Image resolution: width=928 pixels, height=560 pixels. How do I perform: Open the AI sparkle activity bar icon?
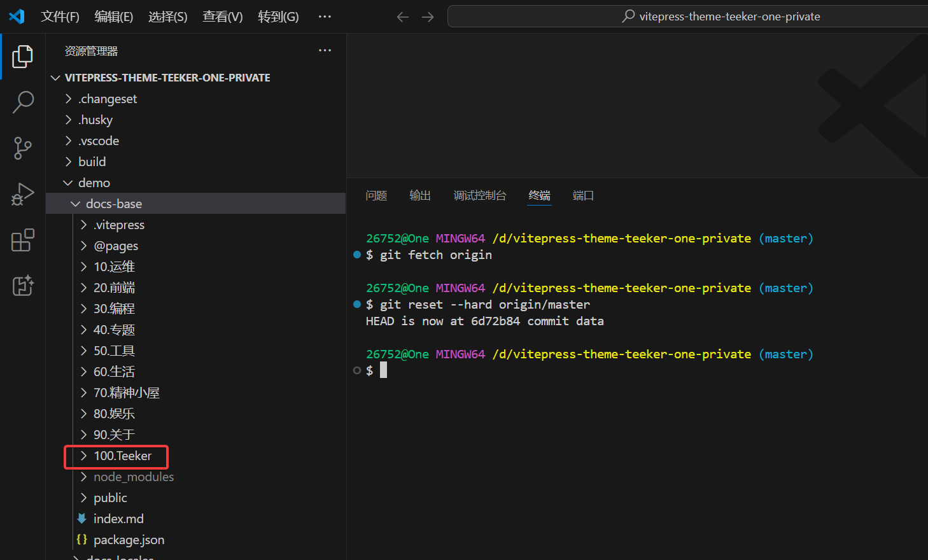23,286
